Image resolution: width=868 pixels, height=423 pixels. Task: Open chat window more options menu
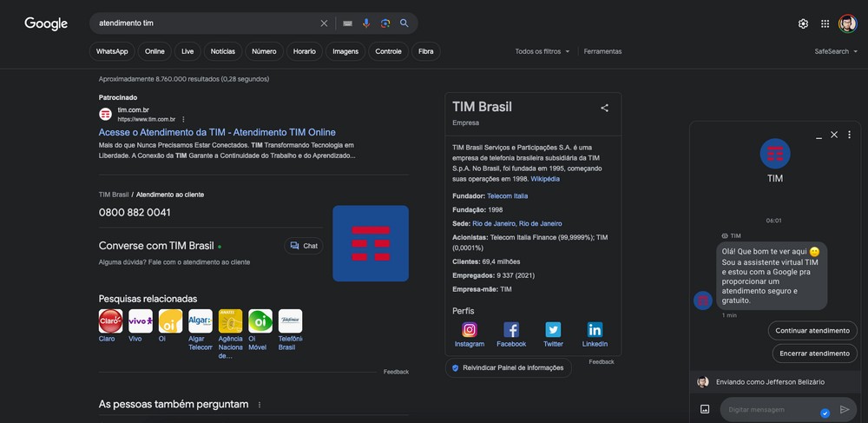pyautogui.click(x=850, y=135)
